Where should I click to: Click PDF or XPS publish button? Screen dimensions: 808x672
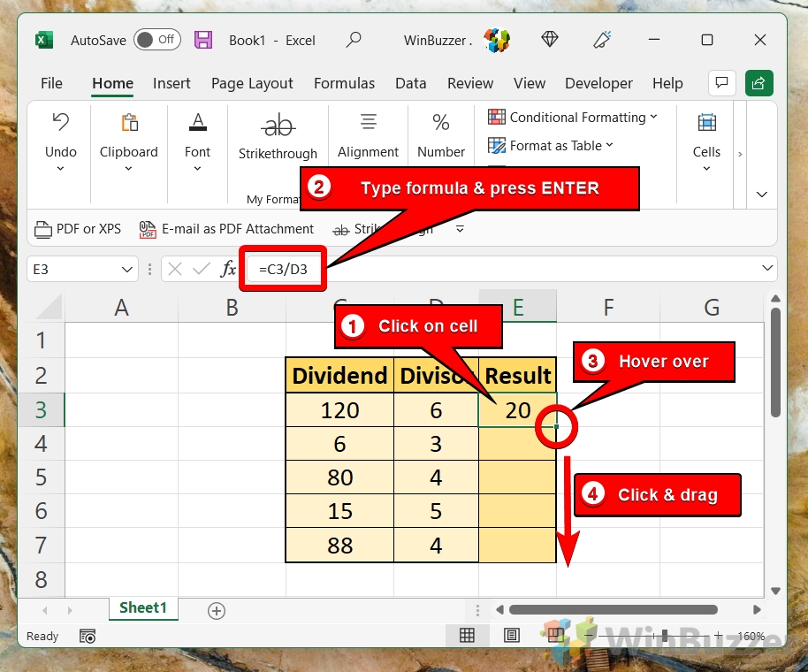(x=78, y=229)
